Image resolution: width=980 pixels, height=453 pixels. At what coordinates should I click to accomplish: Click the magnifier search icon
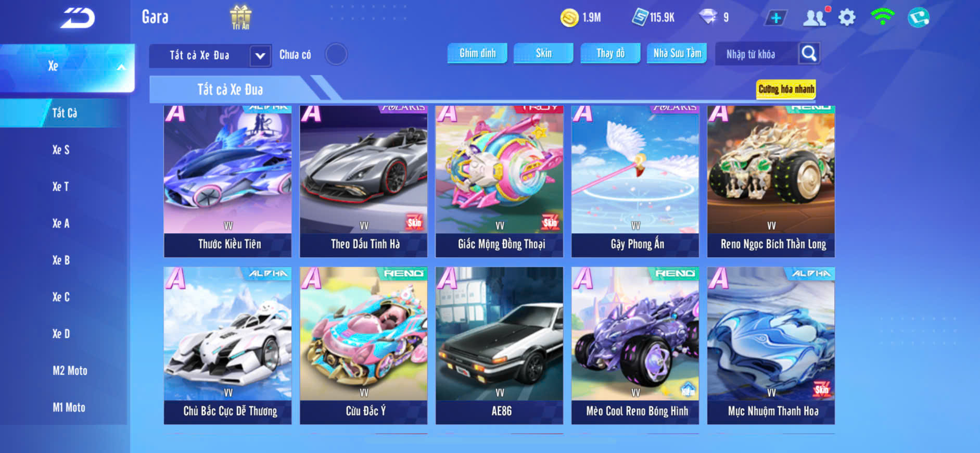pyautogui.click(x=809, y=53)
